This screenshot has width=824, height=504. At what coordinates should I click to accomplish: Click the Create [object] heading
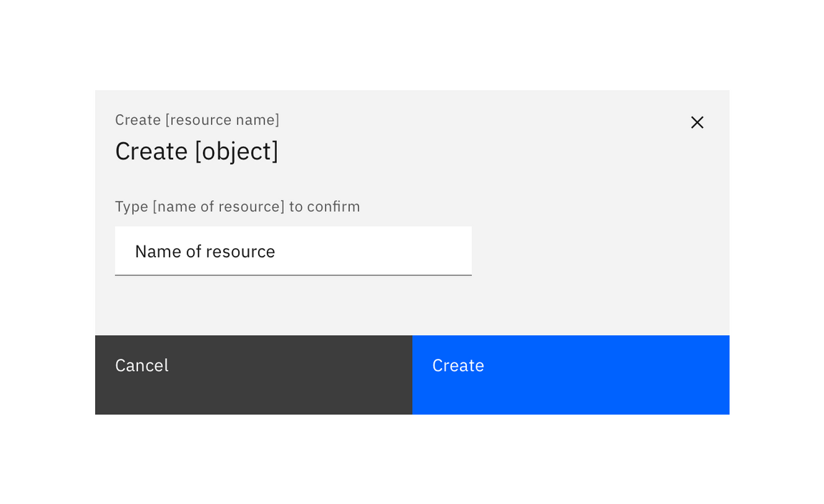pos(197,151)
